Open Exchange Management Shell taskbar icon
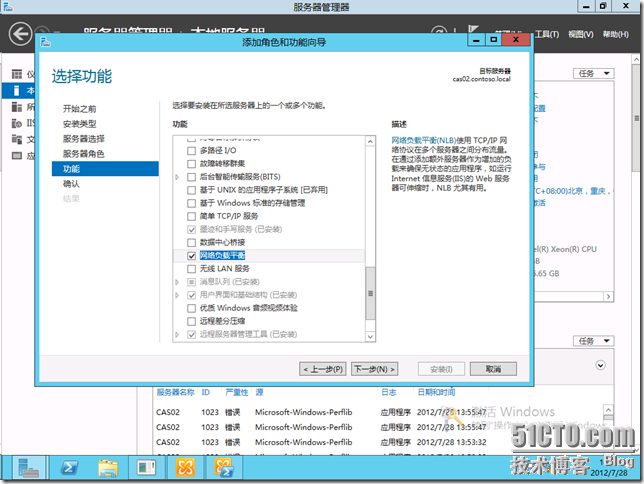Screen dimensions: 644x484 point(224,468)
